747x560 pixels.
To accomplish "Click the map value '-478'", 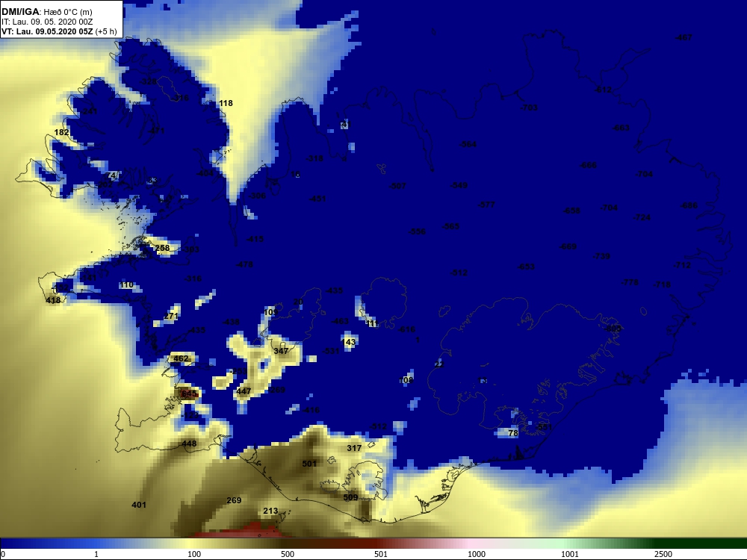I will click(244, 264).
